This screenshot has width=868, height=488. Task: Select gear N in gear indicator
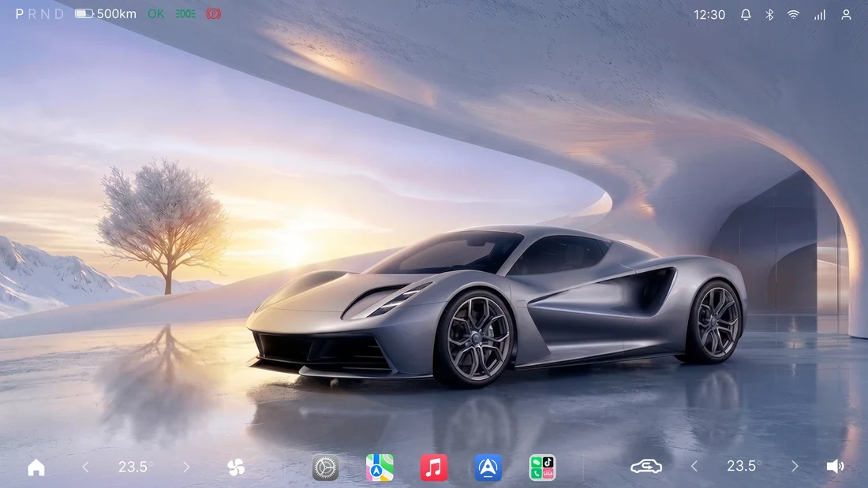coord(46,14)
